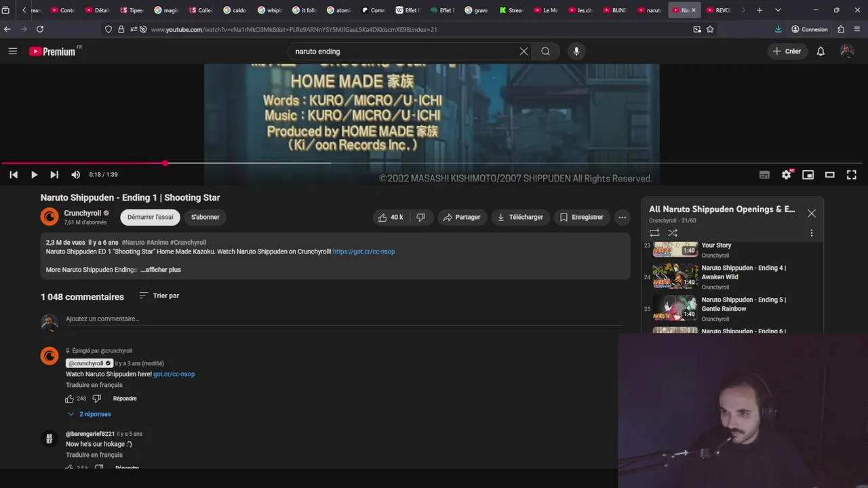Bookmark page with star icon

tap(710, 29)
